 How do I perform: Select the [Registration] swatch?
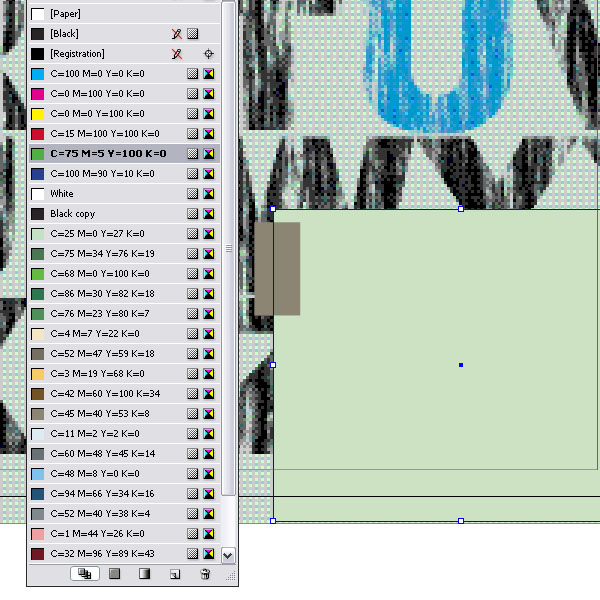pos(124,54)
